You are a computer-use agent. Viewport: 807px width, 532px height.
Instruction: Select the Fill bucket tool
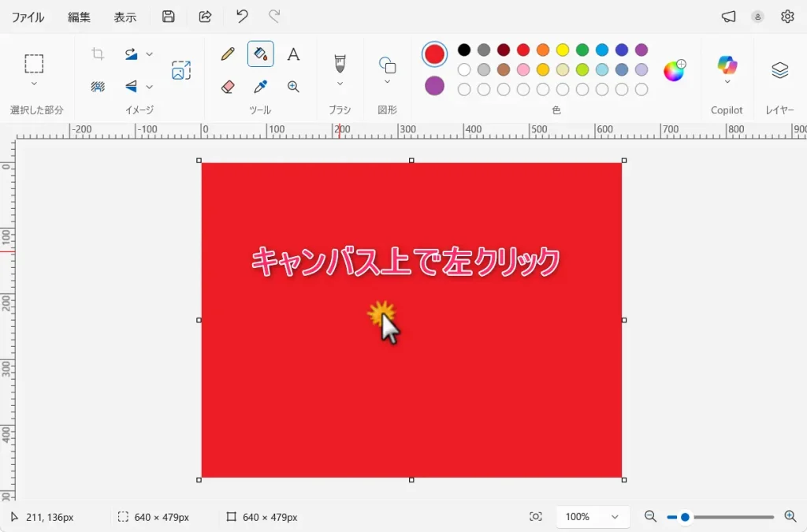coord(260,54)
